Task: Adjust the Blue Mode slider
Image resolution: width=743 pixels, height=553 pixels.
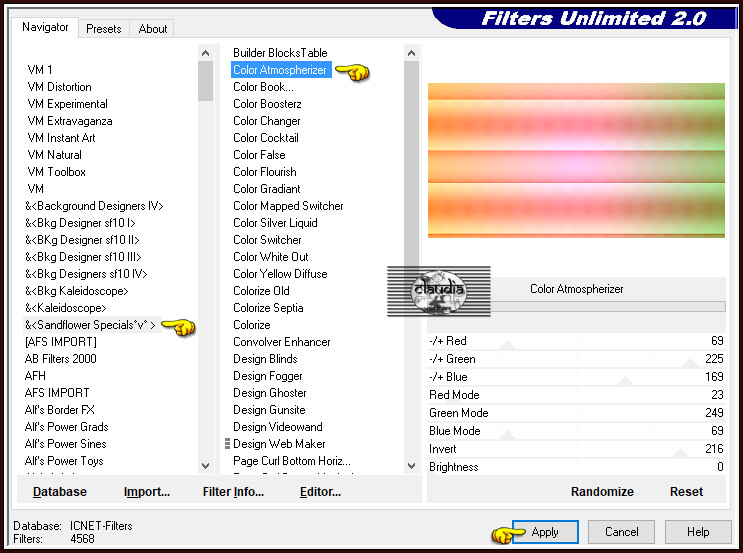Action: point(576,431)
